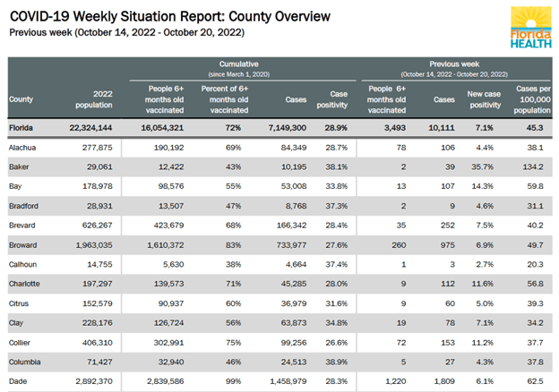Click the New case positivity header
This screenshot has height=392, width=559.
483,98
